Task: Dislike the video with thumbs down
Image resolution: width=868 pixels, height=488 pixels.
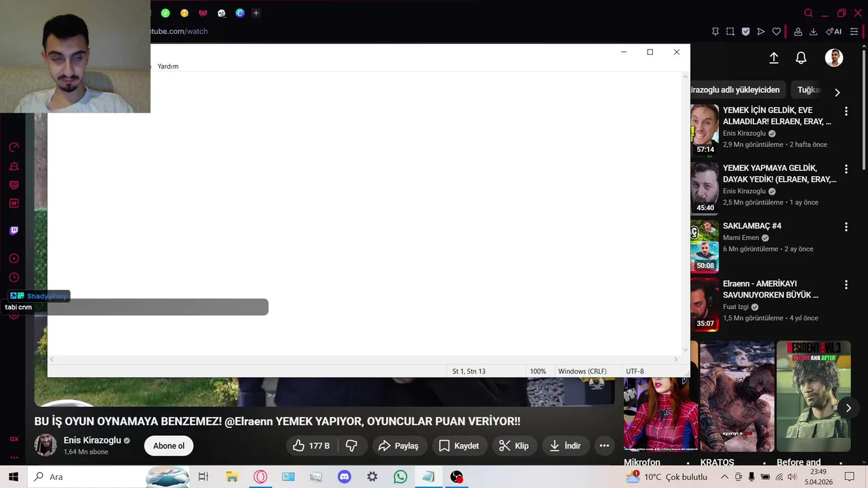Action: tap(351, 446)
